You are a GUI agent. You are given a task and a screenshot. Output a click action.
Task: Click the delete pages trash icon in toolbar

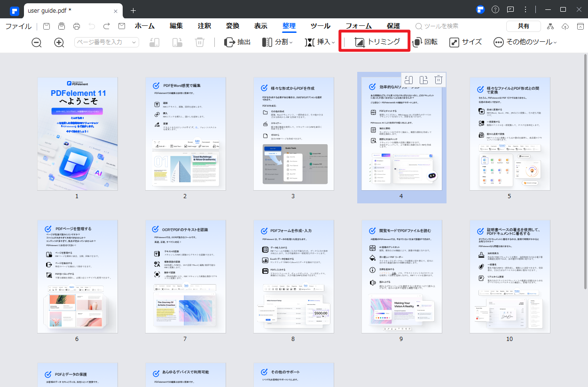tap(200, 42)
